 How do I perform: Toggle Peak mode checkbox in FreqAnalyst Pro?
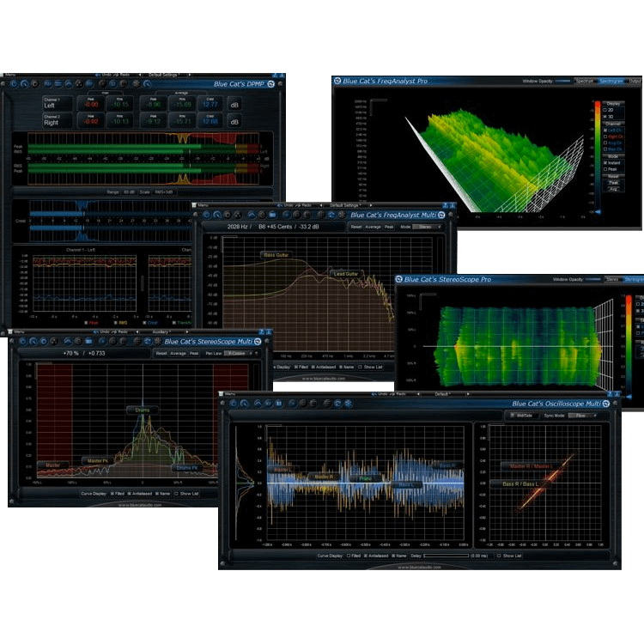coord(604,170)
